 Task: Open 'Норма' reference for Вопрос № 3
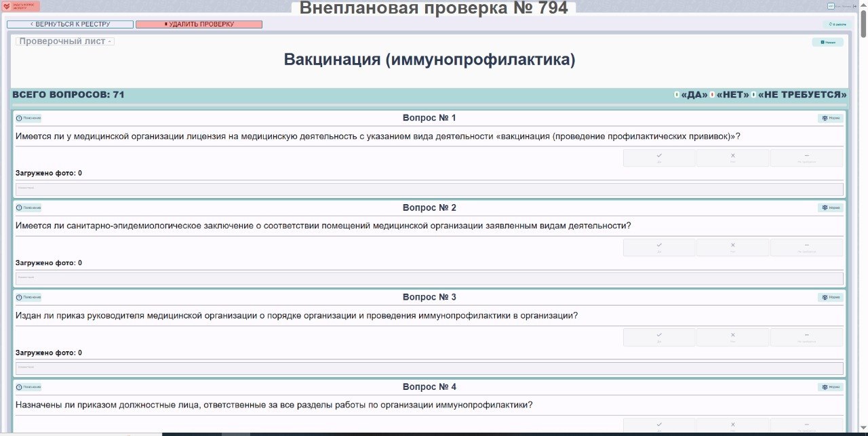[831, 297]
